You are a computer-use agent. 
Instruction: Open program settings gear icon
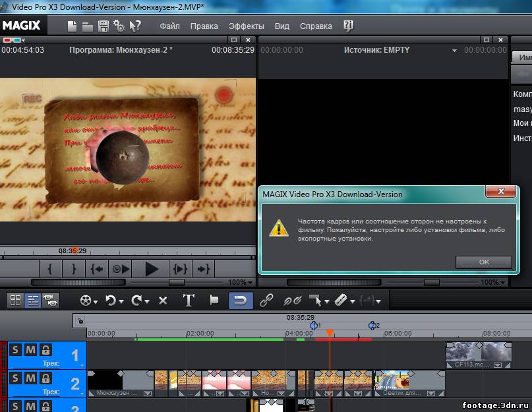[119, 26]
